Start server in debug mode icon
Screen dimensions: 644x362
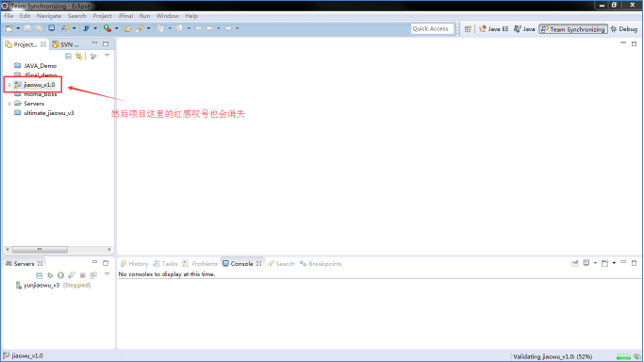pos(50,275)
